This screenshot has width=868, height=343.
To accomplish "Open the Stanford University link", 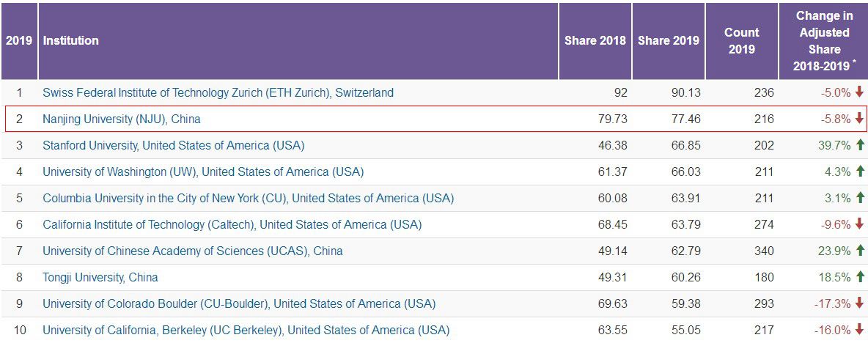I will [x=173, y=145].
